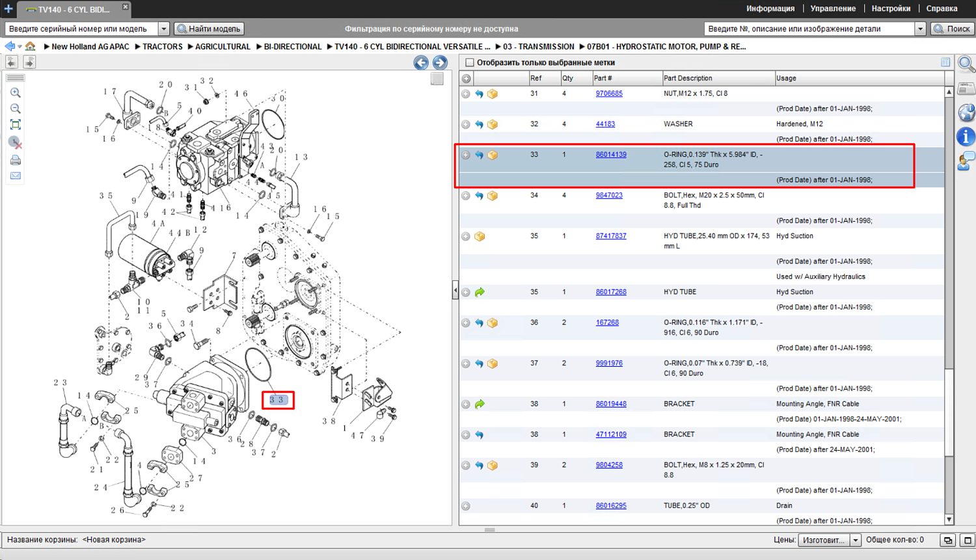Open the news panel icon in the right sidebar
This screenshot has height=560, width=976.
point(966,88)
